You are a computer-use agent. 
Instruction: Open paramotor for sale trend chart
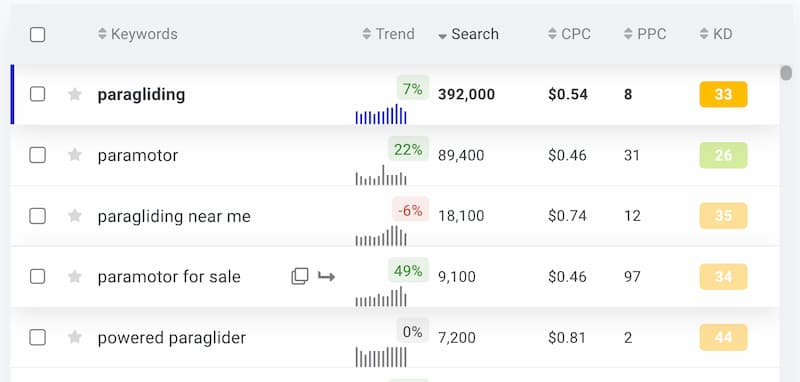[381, 296]
